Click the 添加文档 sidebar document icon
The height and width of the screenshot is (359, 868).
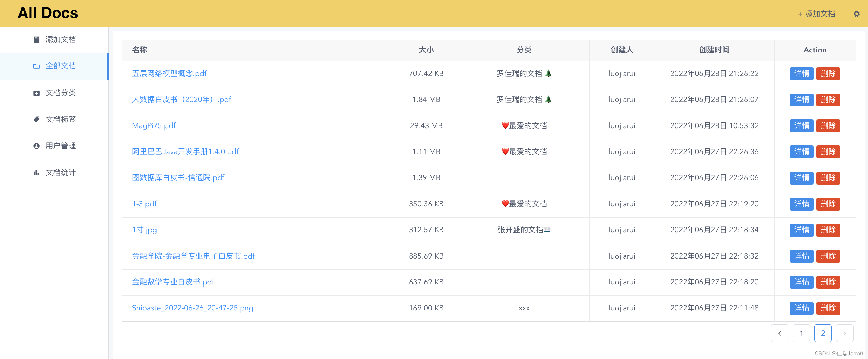(x=37, y=40)
